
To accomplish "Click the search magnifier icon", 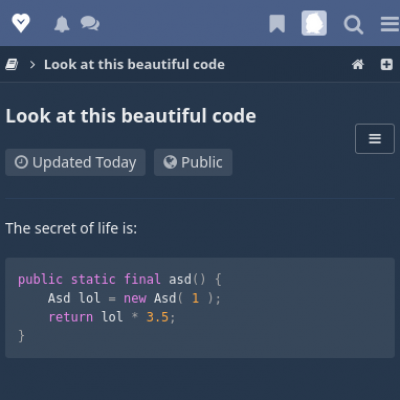I will pos(353,24).
